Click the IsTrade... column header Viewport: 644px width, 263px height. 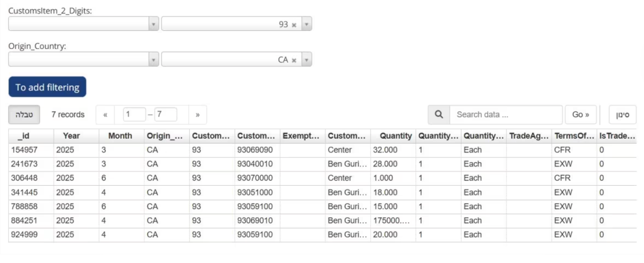617,136
